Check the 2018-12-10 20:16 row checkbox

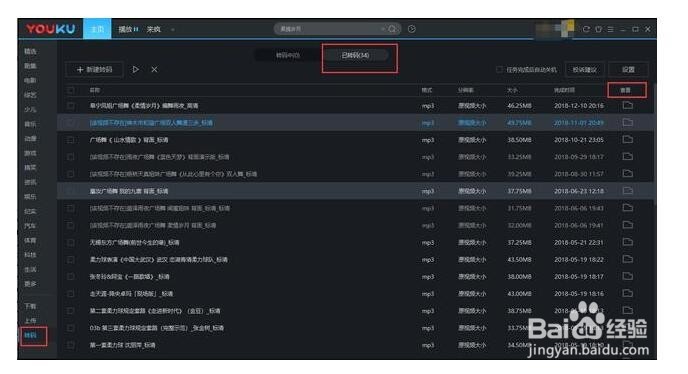tap(71, 106)
